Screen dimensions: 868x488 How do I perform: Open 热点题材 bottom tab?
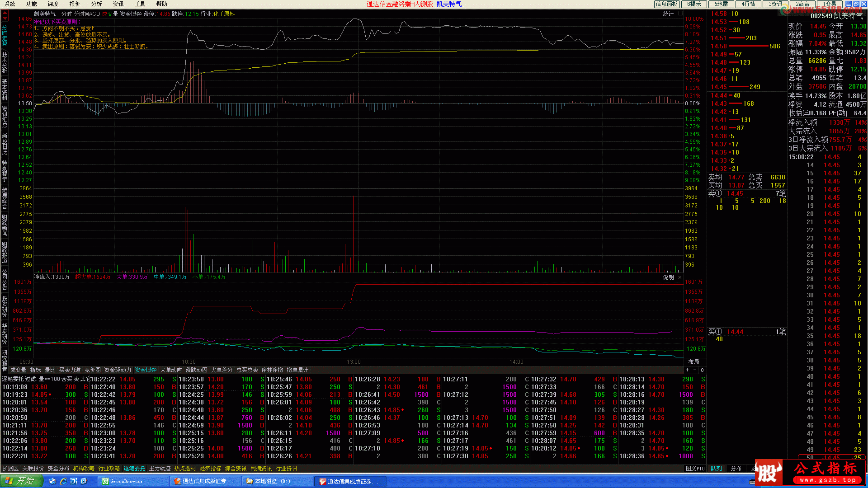pos(185,469)
